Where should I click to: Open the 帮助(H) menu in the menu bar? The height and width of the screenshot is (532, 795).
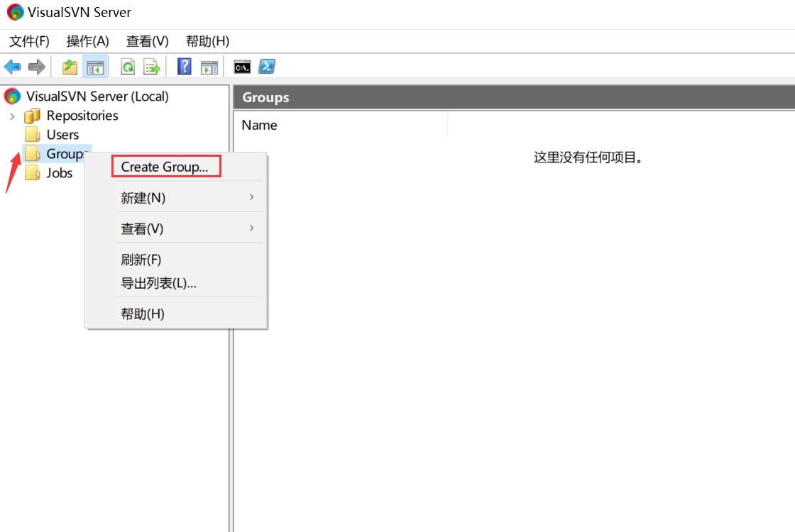pyautogui.click(x=207, y=41)
